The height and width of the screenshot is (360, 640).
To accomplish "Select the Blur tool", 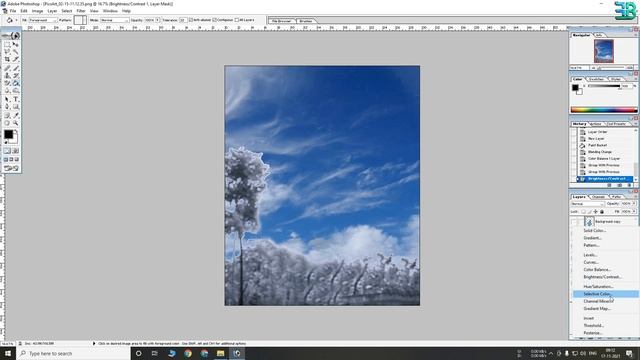I will [7, 91].
